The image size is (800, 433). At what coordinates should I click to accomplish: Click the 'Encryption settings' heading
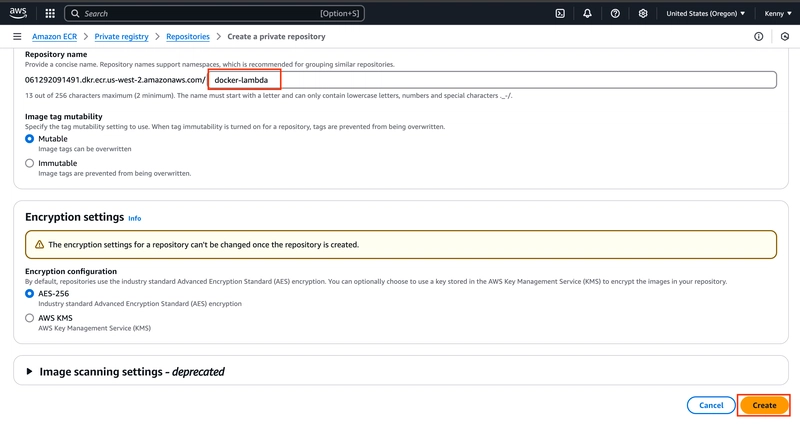74,217
